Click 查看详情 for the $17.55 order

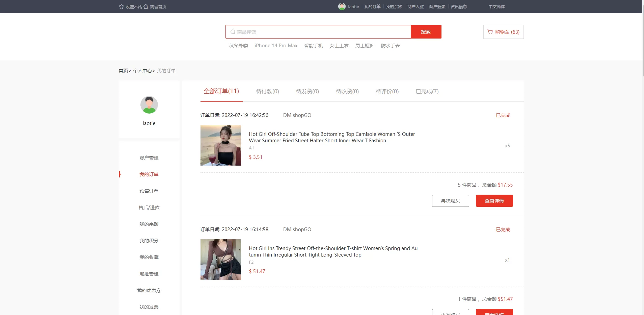(494, 201)
